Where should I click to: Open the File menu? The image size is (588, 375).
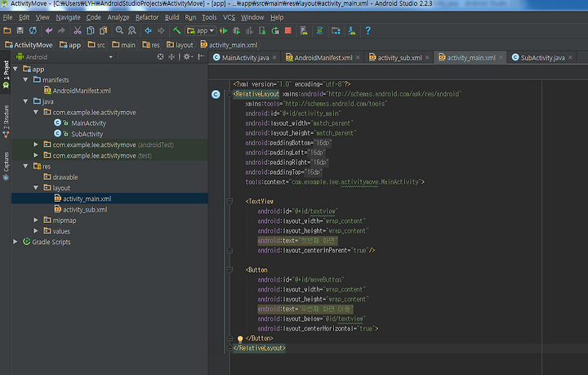(7, 17)
